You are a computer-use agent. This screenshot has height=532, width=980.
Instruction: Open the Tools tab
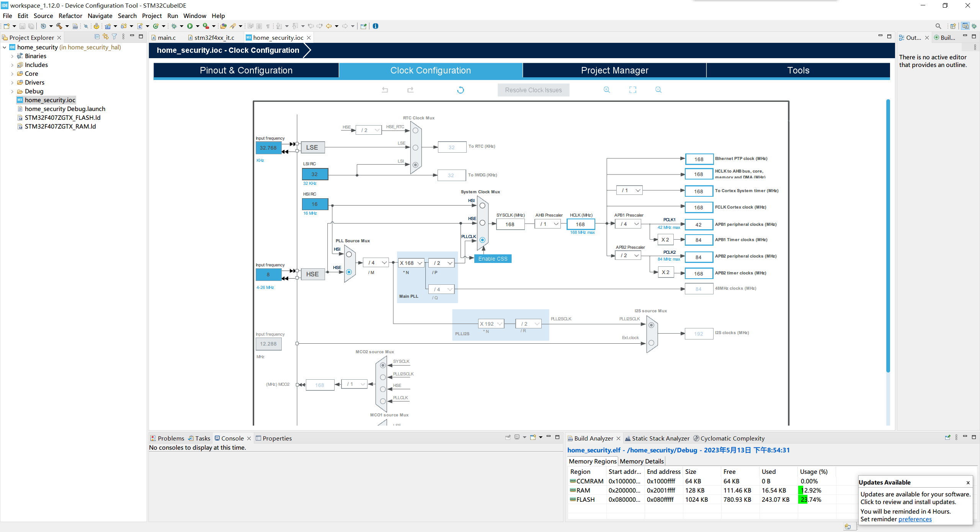[798, 70]
